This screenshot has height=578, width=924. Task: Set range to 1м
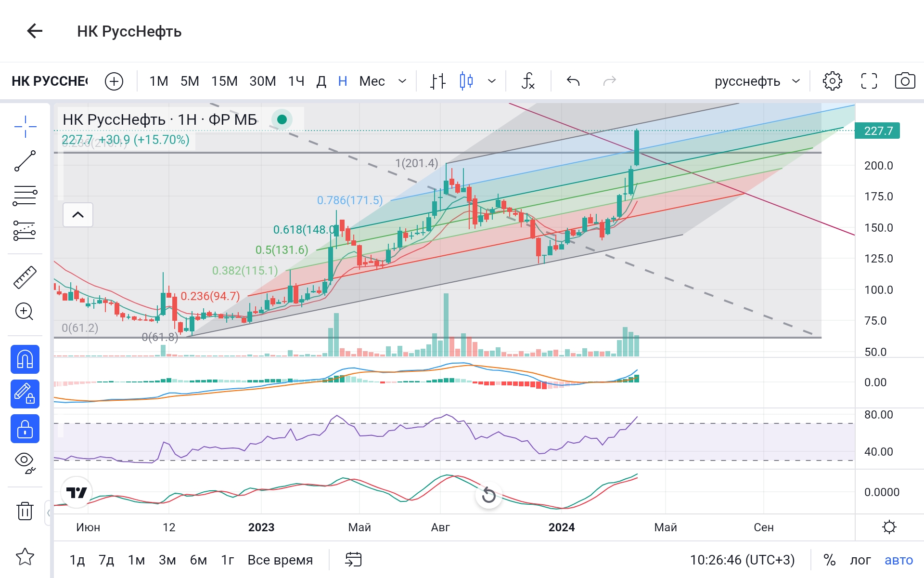(137, 560)
